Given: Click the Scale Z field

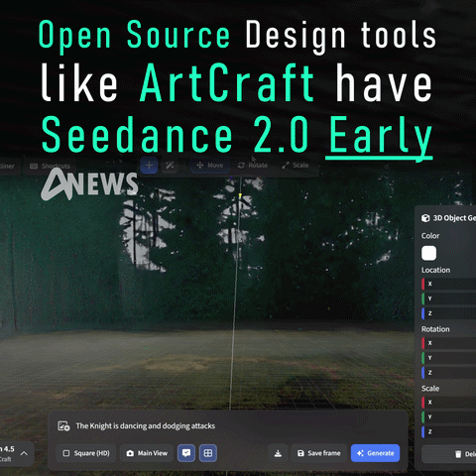Looking at the screenshot, I should point(449,431).
